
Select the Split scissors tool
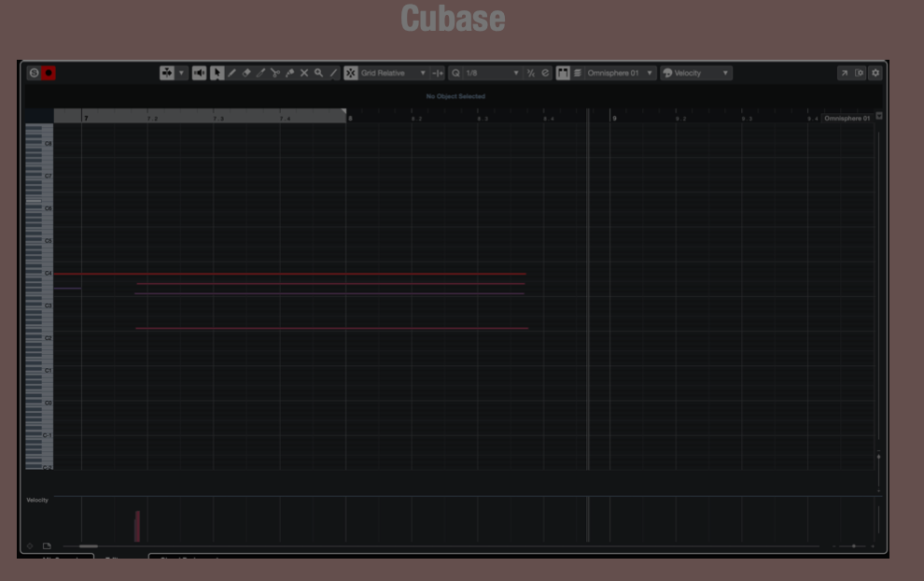pos(275,73)
